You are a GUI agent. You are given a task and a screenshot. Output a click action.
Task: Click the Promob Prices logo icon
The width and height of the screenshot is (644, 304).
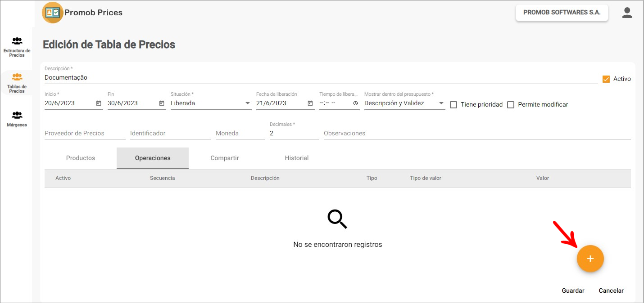click(x=53, y=13)
